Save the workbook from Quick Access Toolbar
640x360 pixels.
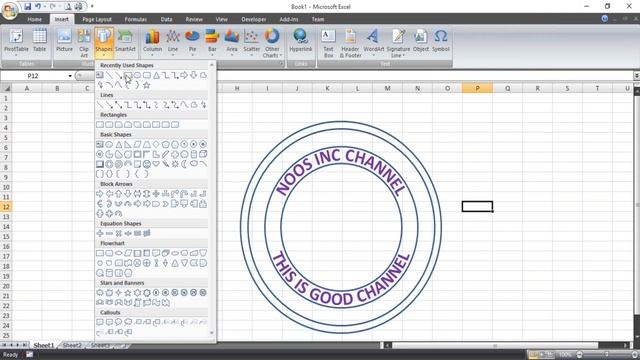point(27,7)
